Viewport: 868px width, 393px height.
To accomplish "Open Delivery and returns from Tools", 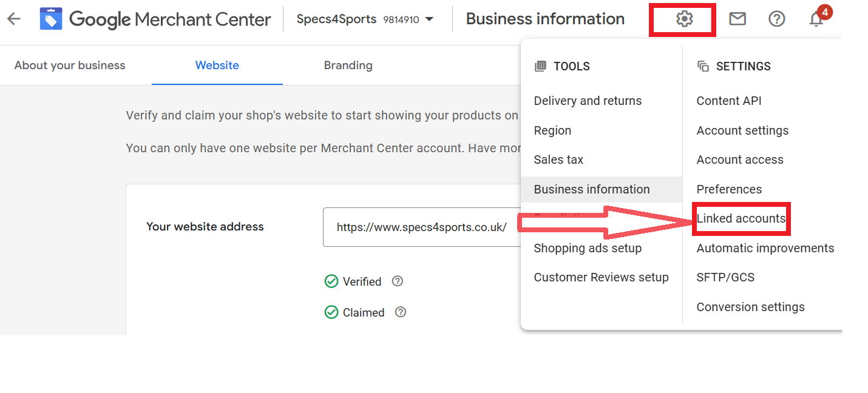I will 588,101.
